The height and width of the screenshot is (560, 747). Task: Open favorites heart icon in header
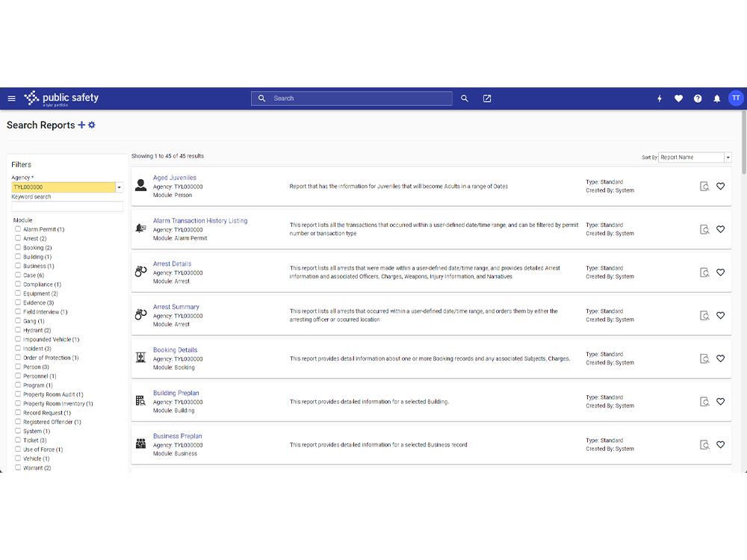678,99
